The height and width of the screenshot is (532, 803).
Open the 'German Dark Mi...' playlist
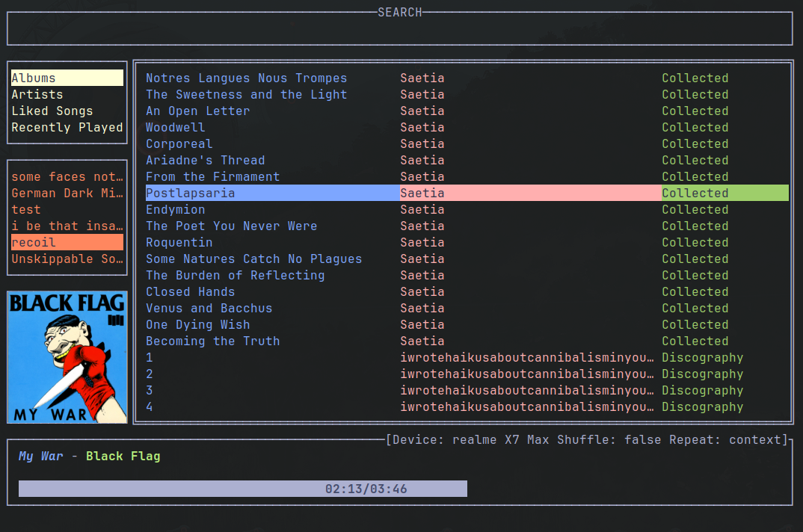(67, 194)
